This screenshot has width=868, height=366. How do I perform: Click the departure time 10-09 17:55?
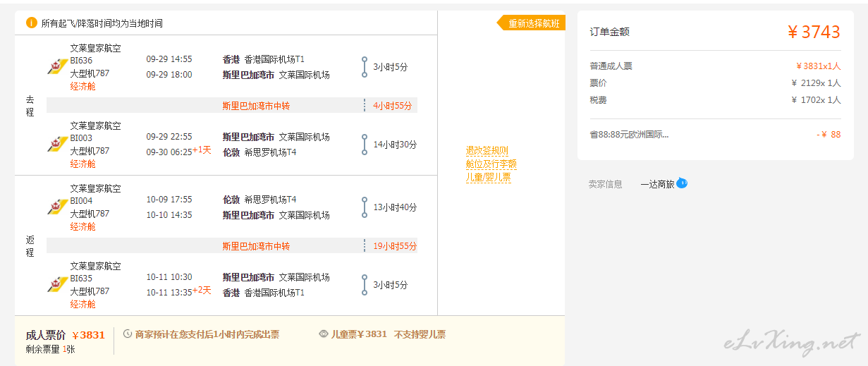pyautogui.click(x=169, y=200)
